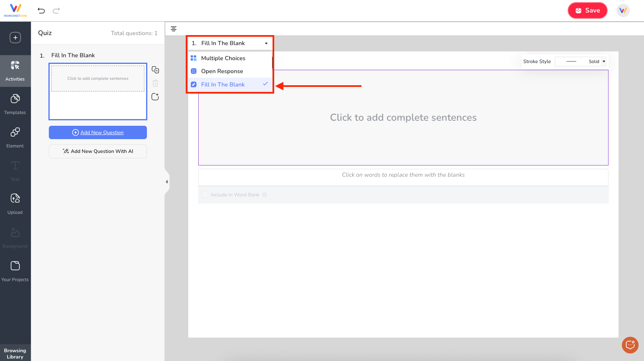
Task: Select the Element sidebar icon
Action: (x=15, y=137)
